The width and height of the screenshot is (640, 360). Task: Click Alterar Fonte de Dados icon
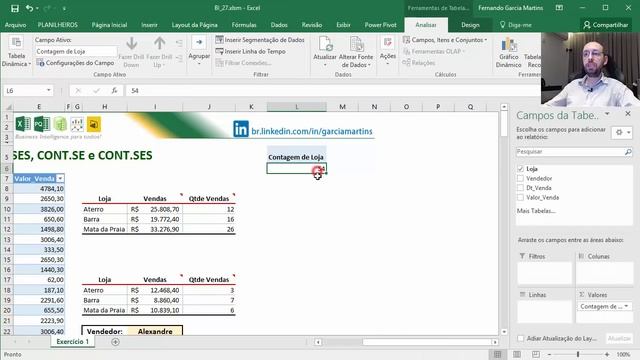pyautogui.click(x=356, y=44)
